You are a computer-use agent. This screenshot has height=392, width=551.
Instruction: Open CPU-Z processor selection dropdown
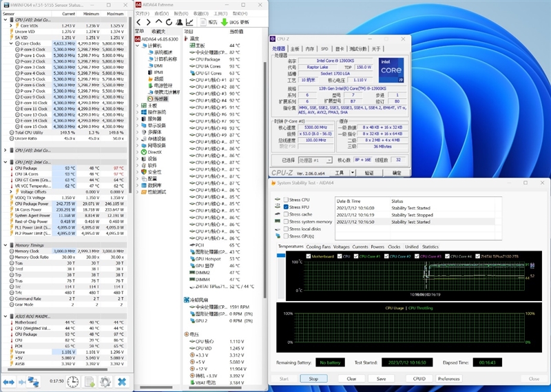coord(329,161)
